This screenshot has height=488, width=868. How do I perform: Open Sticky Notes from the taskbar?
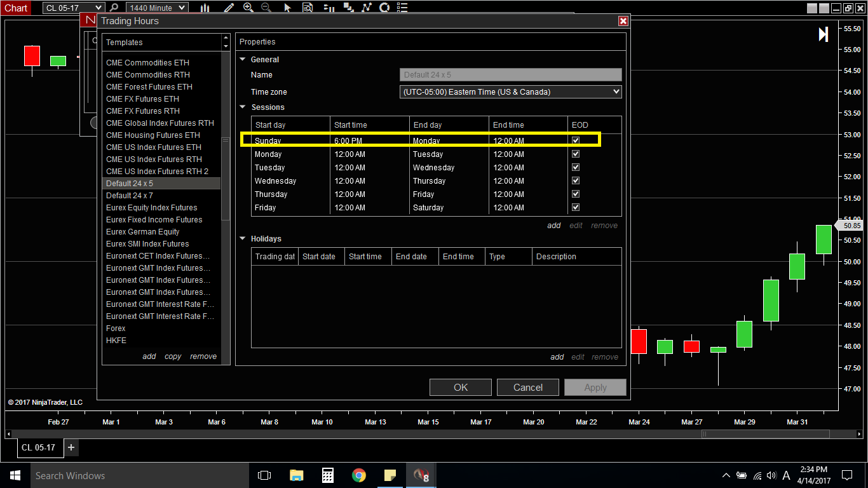pyautogui.click(x=390, y=475)
